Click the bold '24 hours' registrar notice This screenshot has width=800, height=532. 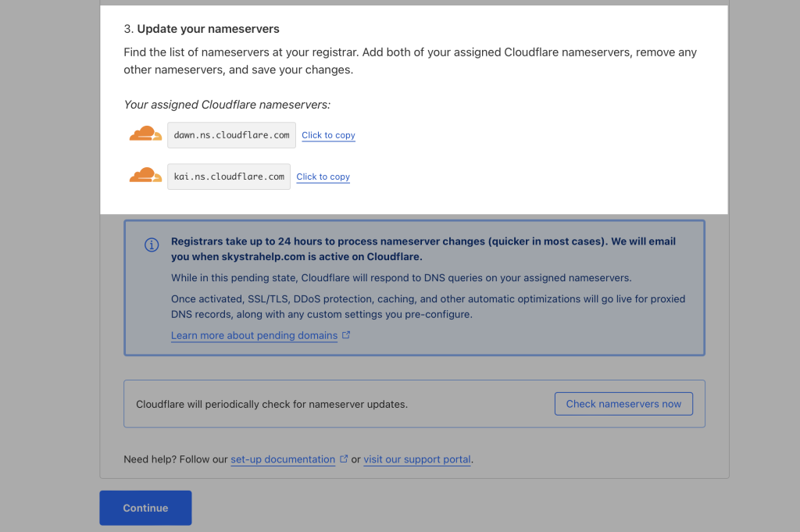pos(423,248)
